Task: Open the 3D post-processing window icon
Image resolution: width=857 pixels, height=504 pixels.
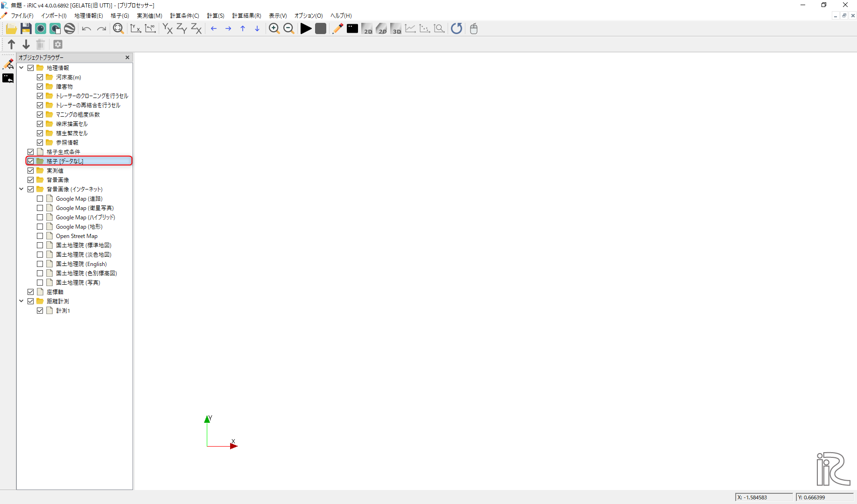Action: tap(396, 29)
